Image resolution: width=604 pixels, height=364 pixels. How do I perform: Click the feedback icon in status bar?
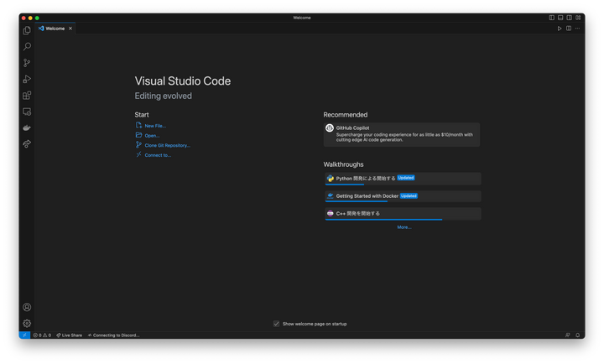(x=567, y=335)
